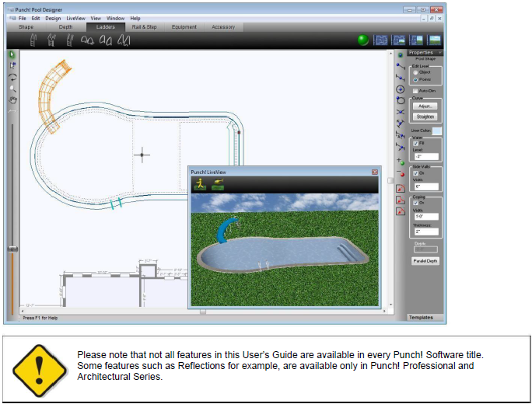
Task: Switch to the Shape tab
Action: pyautogui.click(x=26, y=26)
